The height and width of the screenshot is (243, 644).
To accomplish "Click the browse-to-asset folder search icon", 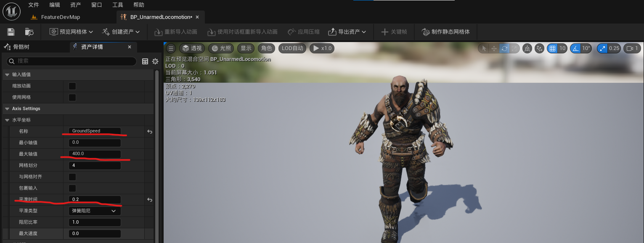I will point(29,32).
